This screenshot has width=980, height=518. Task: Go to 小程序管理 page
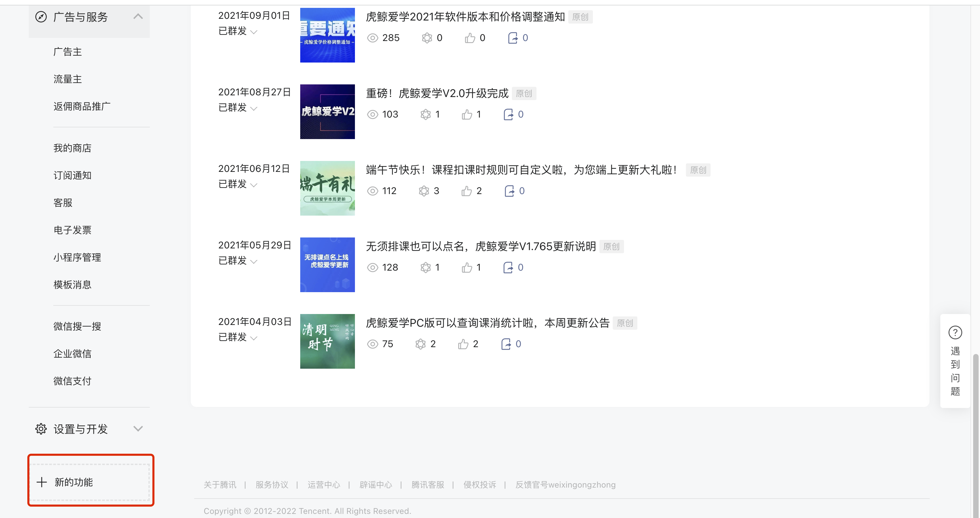77,257
